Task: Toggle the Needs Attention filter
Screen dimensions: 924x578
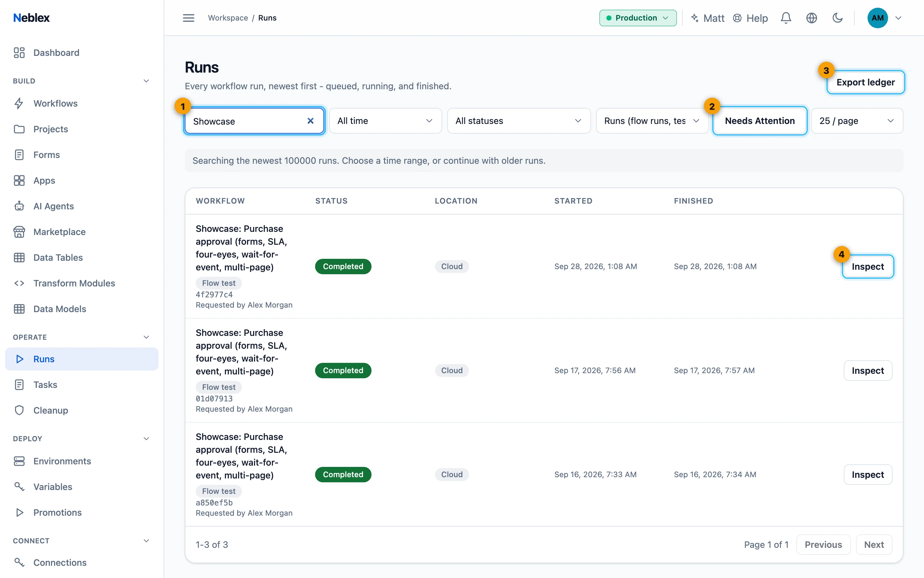Action: point(759,121)
